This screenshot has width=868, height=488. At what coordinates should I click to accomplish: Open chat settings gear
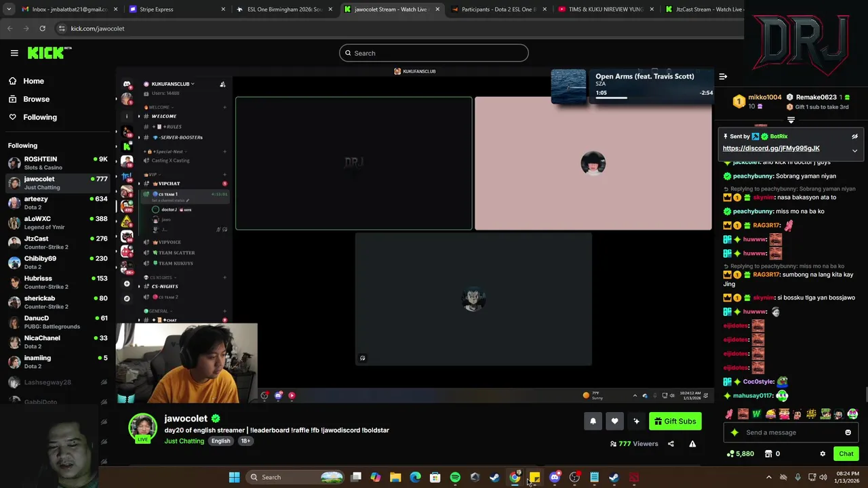click(823, 454)
